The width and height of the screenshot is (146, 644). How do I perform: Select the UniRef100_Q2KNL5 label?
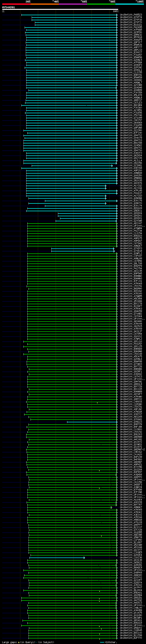pyautogui.click(x=131, y=60)
